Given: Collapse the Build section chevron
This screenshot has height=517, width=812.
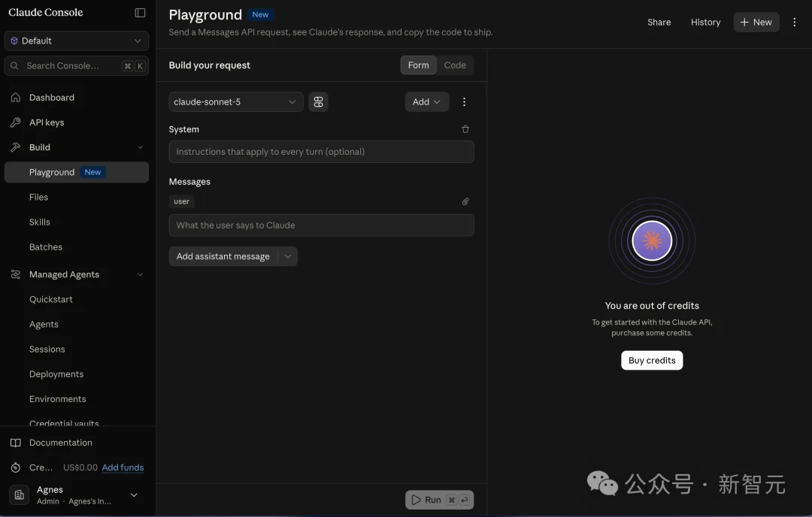Looking at the screenshot, I should point(141,147).
